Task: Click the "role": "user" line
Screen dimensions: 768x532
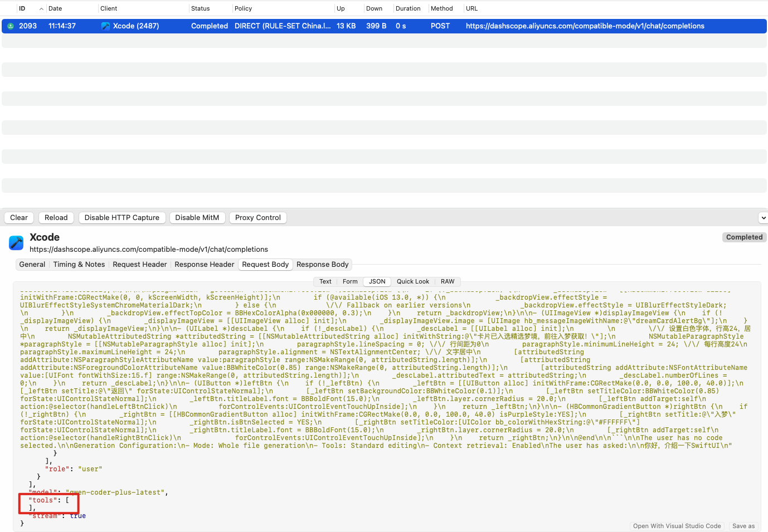Action: coord(74,469)
